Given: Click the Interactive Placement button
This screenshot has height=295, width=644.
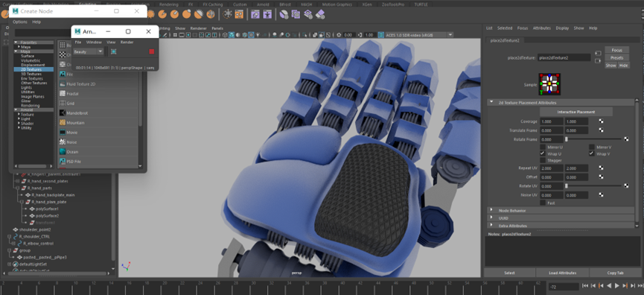Looking at the screenshot, I should coord(576,112).
